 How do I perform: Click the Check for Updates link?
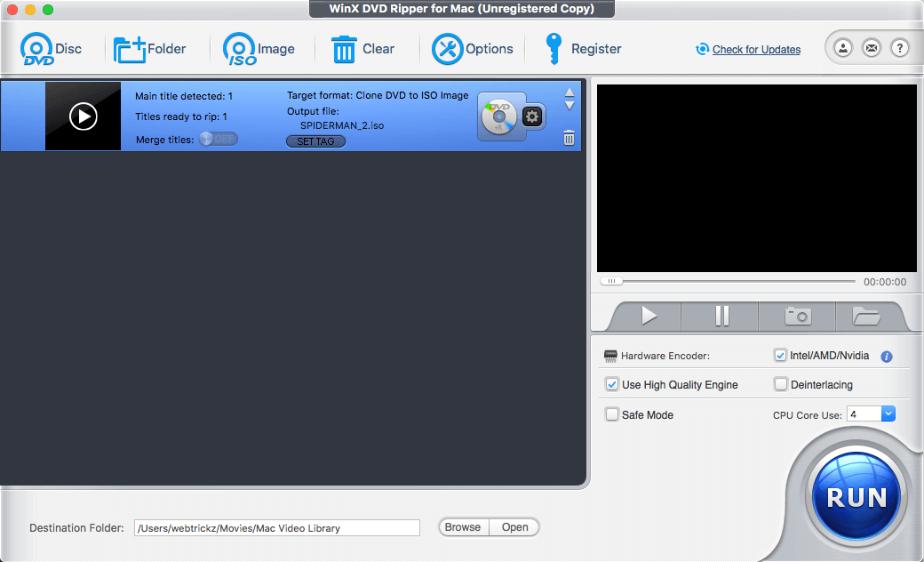[756, 50]
